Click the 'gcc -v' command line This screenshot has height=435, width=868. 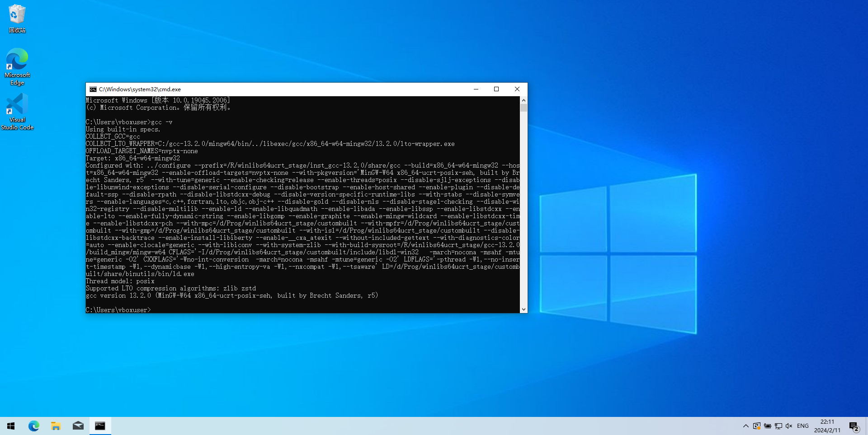coord(129,122)
